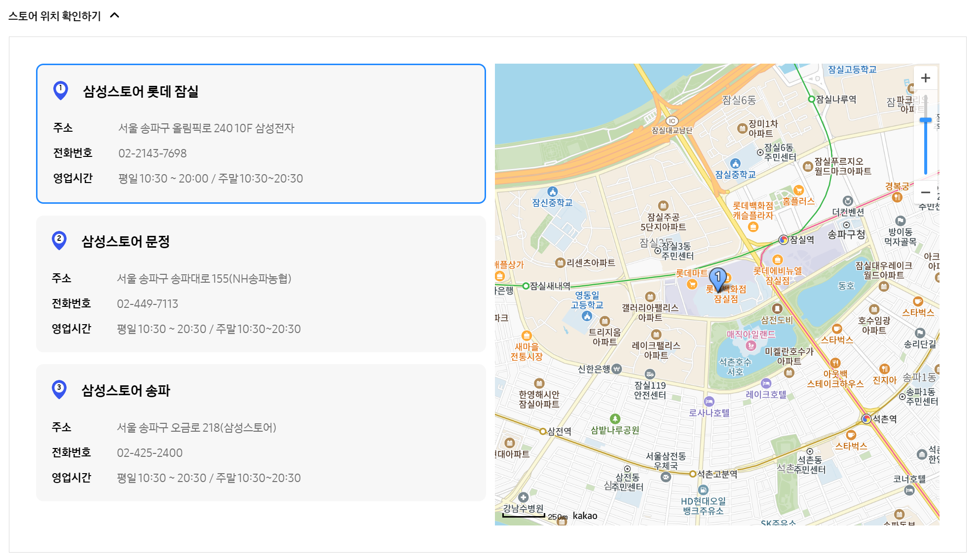Screen dimensions: 978x560
Task: Collapse the 스토어 위치 확인하기 section chevron
Action: pyautogui.click(x=114, y=15)
